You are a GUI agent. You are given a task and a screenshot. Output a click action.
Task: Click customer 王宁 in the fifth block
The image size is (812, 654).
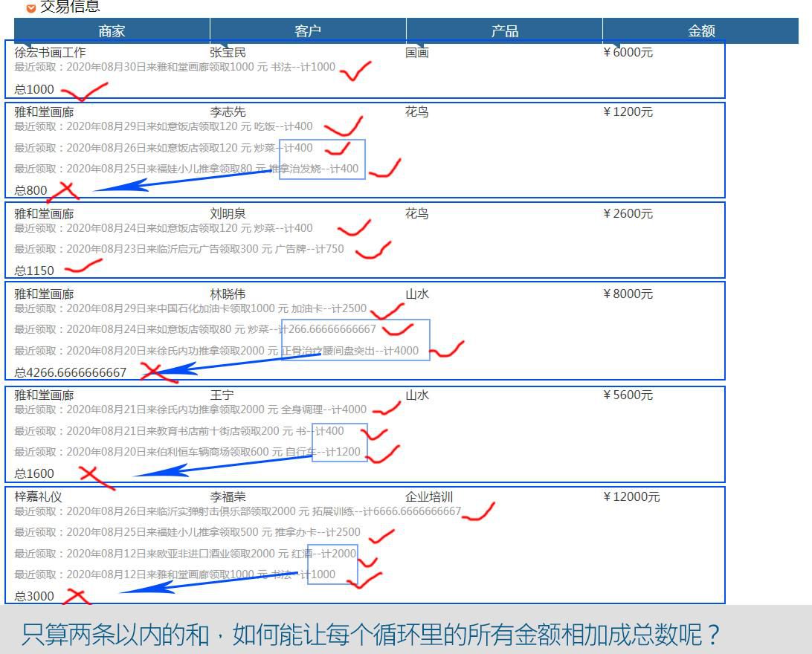pos(221,395)
